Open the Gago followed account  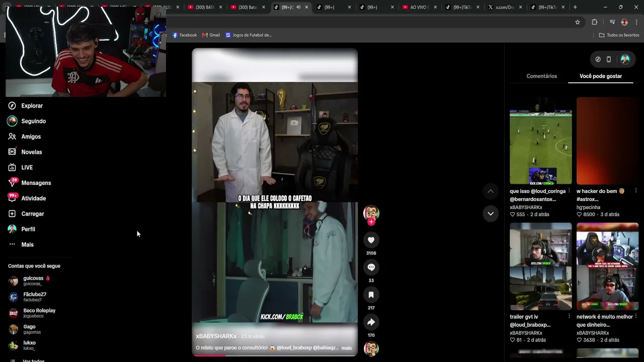pos(25,329)
